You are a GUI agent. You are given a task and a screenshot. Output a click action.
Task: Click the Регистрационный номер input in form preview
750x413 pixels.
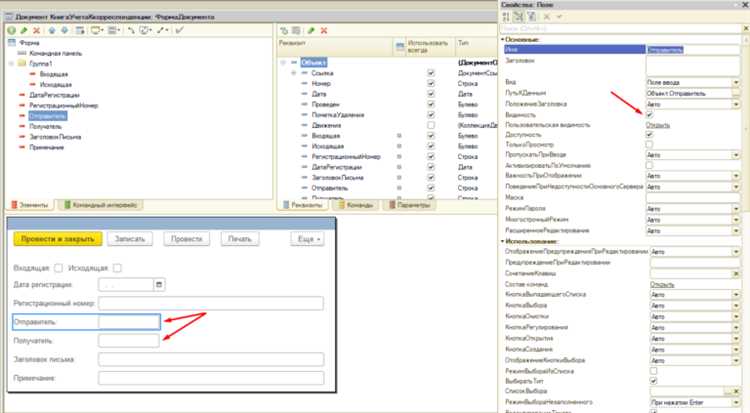211,303
